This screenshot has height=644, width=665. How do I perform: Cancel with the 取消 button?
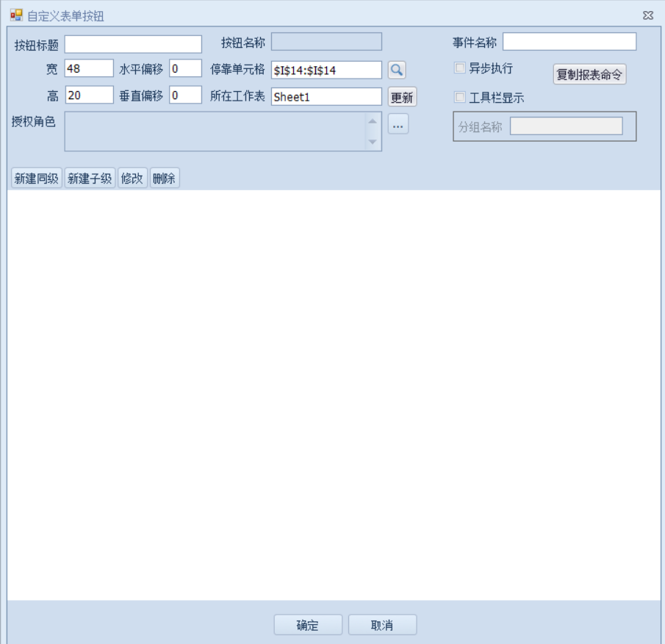click(x=382, y=625)
